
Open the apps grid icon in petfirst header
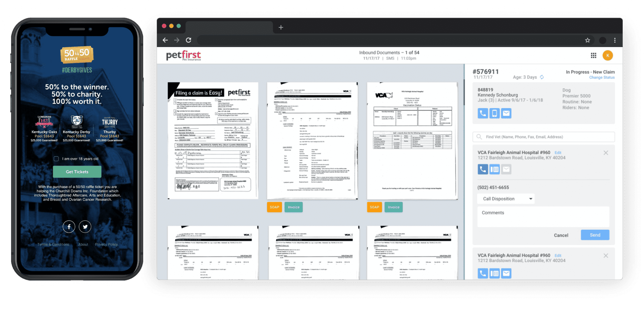593,55
